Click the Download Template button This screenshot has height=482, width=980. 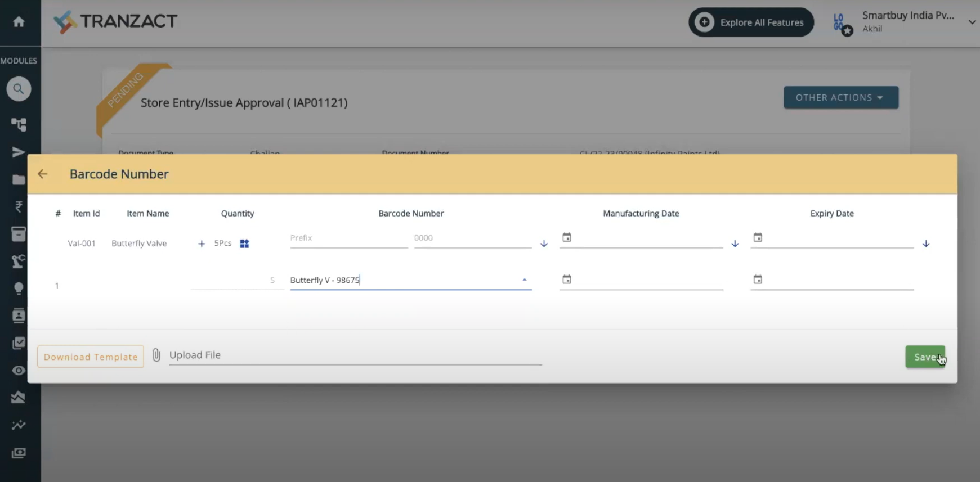click(x=91, y=357)
